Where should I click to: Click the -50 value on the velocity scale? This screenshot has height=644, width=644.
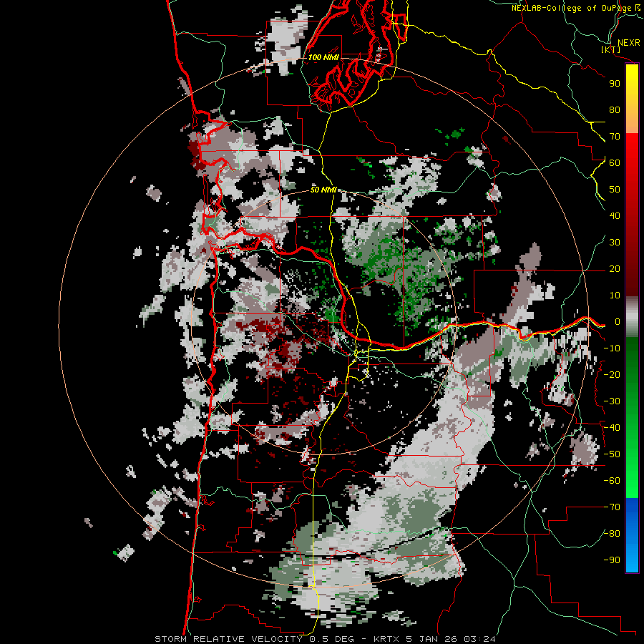(x=612, y=454)
